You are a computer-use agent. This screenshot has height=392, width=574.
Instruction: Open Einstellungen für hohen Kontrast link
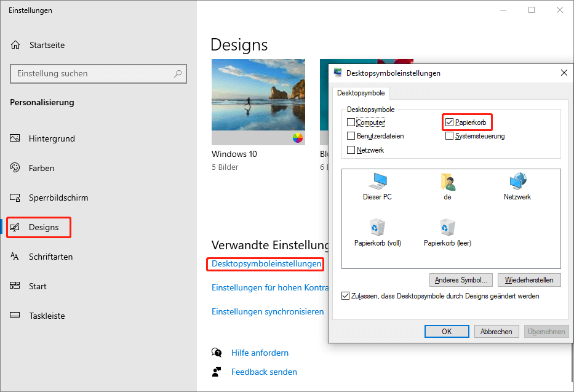tap(270, 287)
